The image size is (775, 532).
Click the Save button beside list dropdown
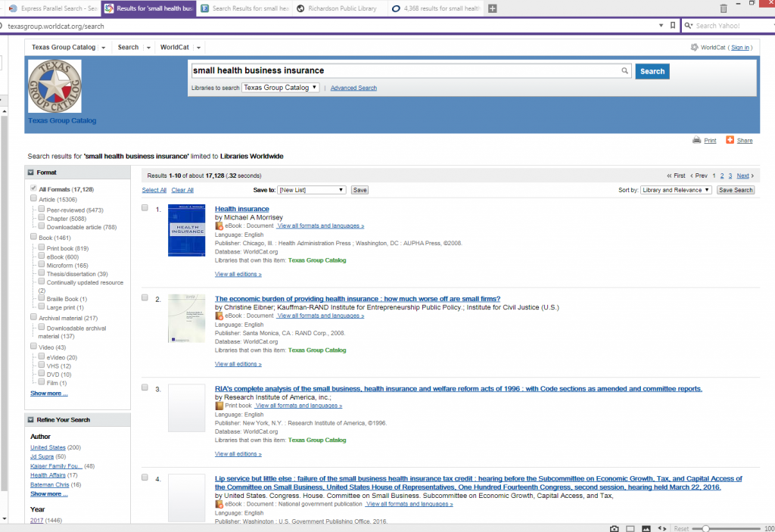click(x=359, y=190)
